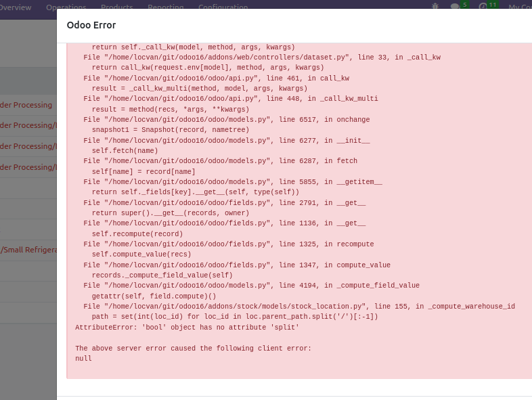Open the Products menu

coord(117,7)
